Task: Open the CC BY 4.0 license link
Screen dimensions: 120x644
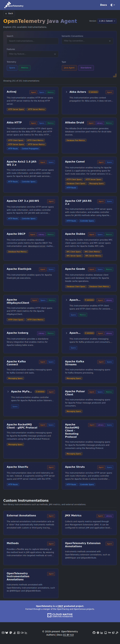Action: point(68,635)
